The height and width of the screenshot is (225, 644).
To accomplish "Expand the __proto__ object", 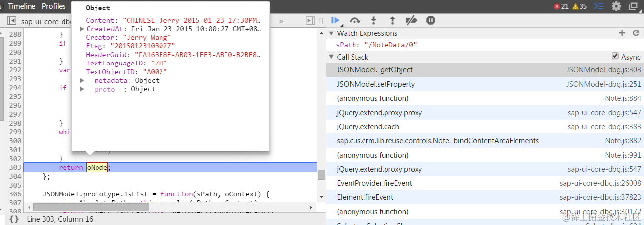I will (82, 89).
